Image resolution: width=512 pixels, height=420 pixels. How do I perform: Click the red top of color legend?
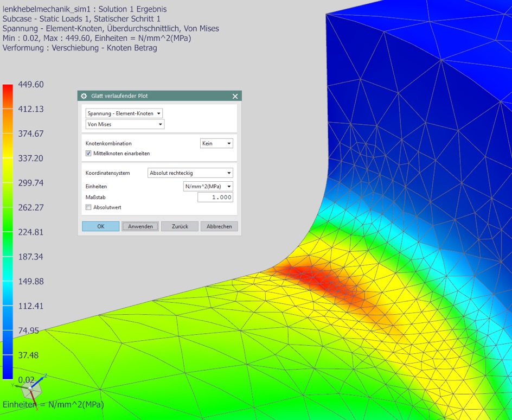[x=8, y=90]
